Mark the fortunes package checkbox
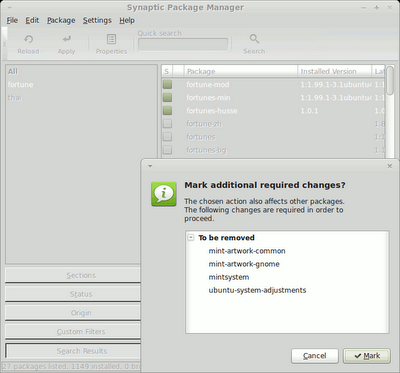Screen dimensions: 400x373 coord(167,137)
